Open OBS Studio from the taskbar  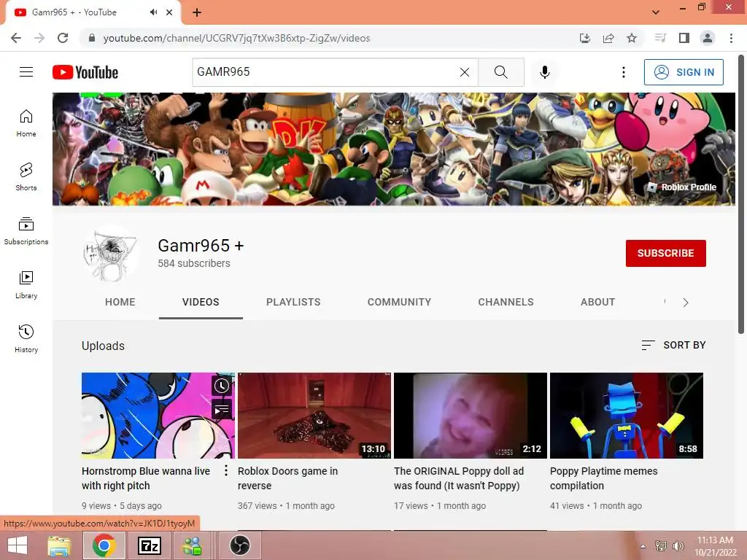click(x=239, y=545)
